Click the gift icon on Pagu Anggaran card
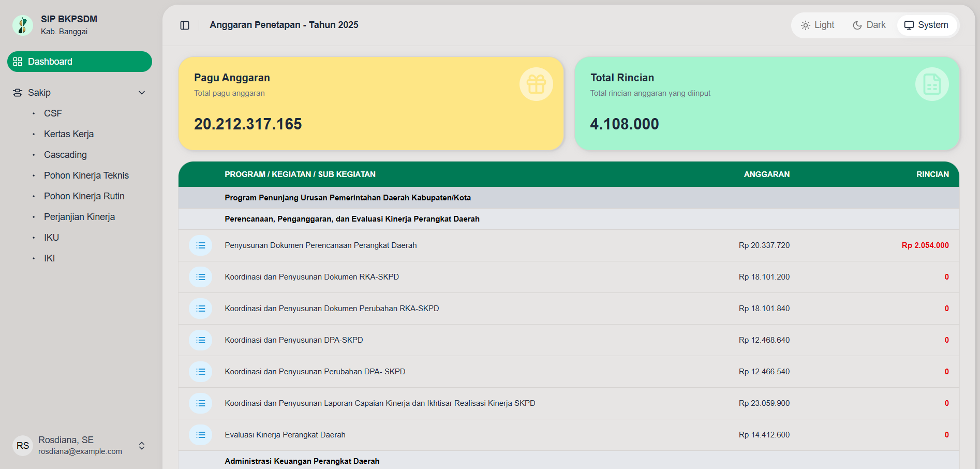 [536, 84]
